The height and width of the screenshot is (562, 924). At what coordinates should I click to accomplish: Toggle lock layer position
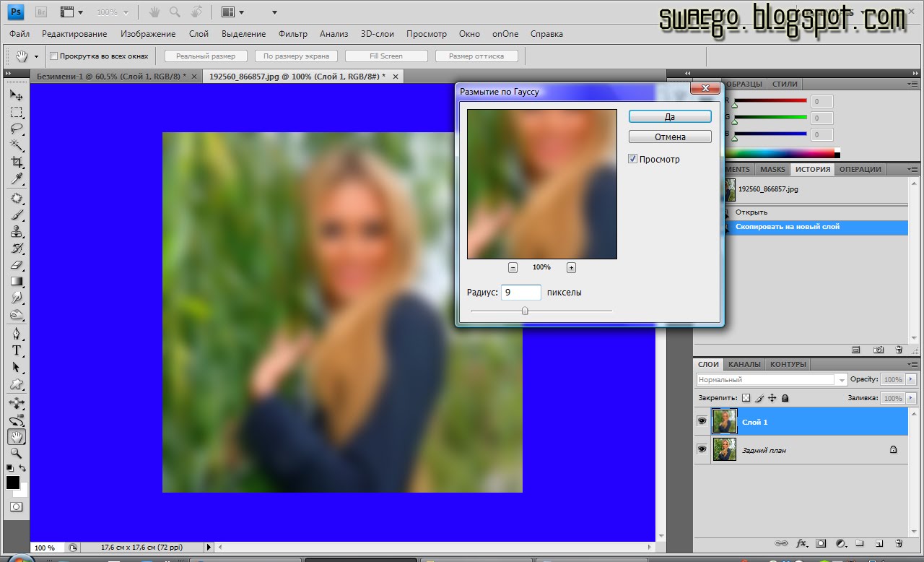pyautogui.click(x=772, y=398)
